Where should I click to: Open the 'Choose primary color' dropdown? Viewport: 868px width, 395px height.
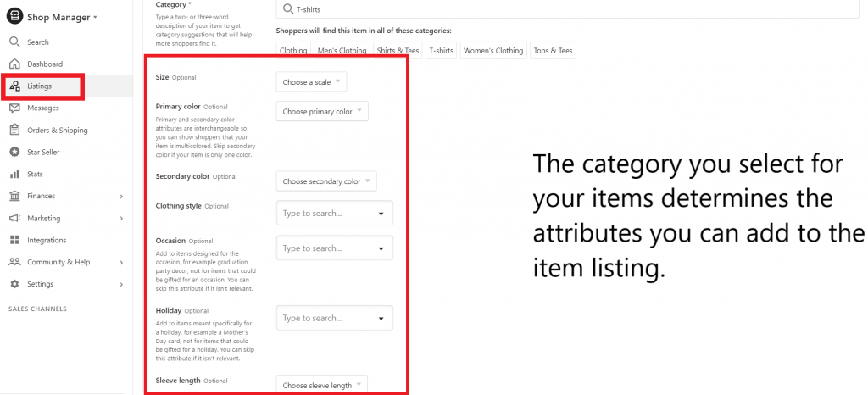click(322, 111)
